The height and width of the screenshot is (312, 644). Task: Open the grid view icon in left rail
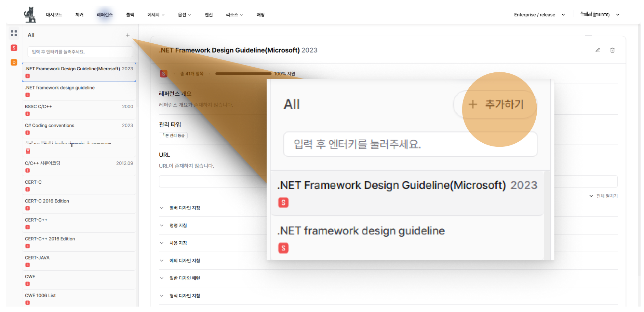(x=14, y=33)
